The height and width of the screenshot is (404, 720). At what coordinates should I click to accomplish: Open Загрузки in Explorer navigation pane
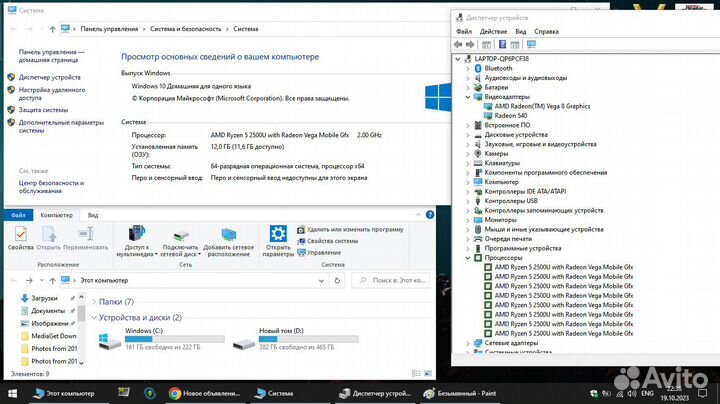[x=44, y=298]
